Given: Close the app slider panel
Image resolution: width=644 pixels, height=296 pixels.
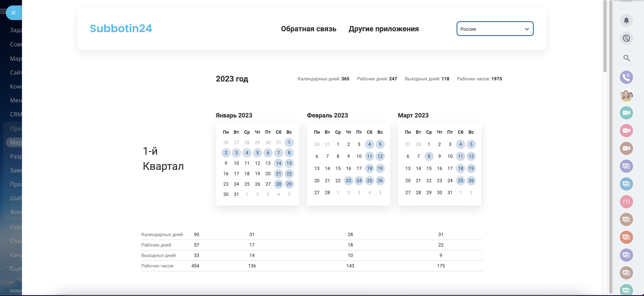Looking at the screenshot, I should click(13, 13).
